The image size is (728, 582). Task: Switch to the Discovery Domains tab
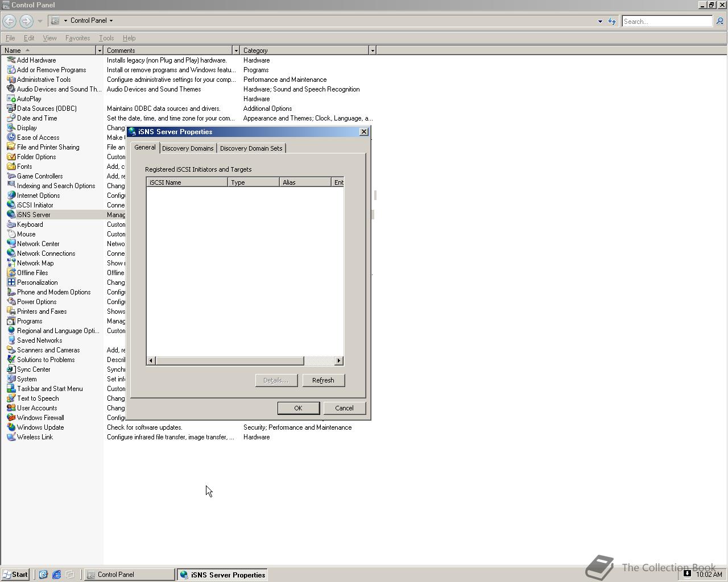188,148
